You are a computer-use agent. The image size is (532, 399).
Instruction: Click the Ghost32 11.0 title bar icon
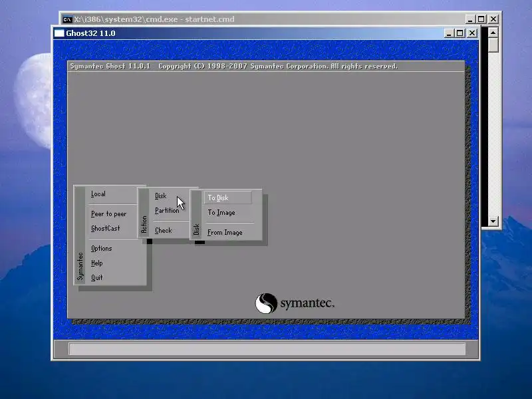(59, 33)
